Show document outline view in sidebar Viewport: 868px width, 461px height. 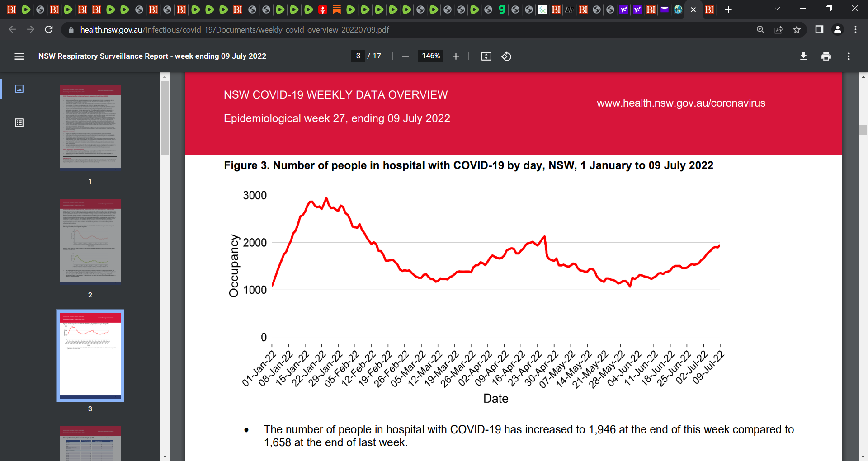click(19, 123)
